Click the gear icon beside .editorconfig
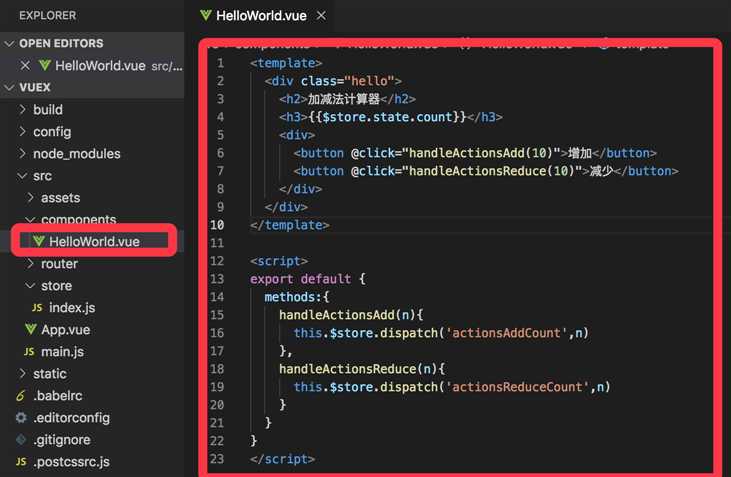 (21, 417)
